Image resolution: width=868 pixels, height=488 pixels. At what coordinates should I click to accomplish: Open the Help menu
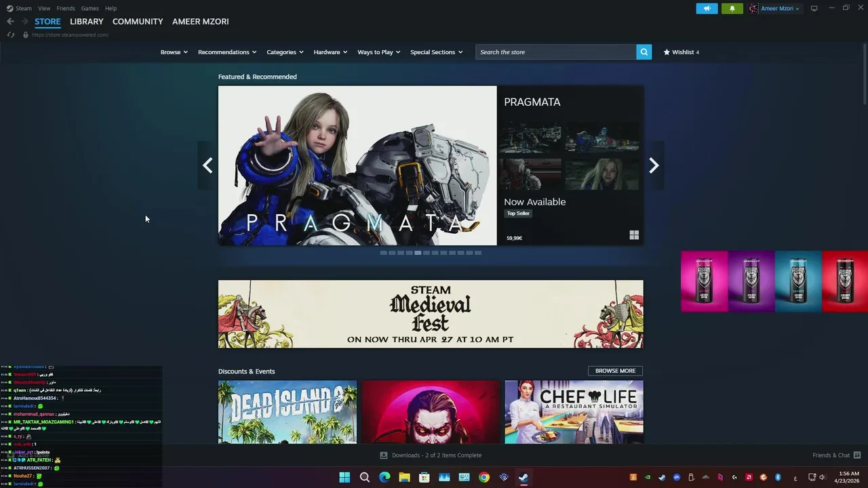[111, 8]
